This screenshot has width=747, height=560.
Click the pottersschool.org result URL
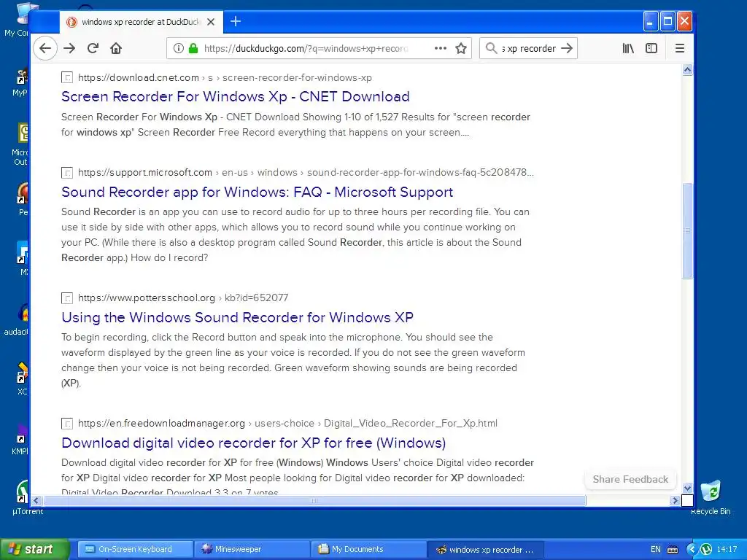click(x=183, y=297)
